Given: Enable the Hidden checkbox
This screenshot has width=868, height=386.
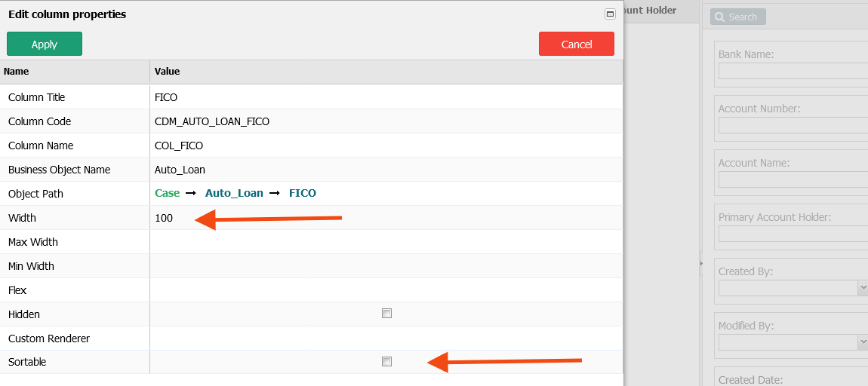Looking at the screenshot, I should 387,314.
